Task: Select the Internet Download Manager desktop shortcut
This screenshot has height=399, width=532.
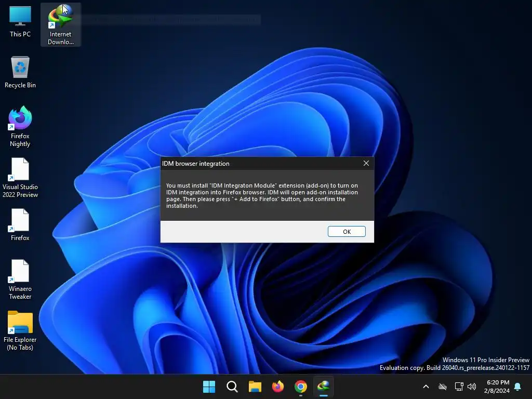Action: pos(60,25)
